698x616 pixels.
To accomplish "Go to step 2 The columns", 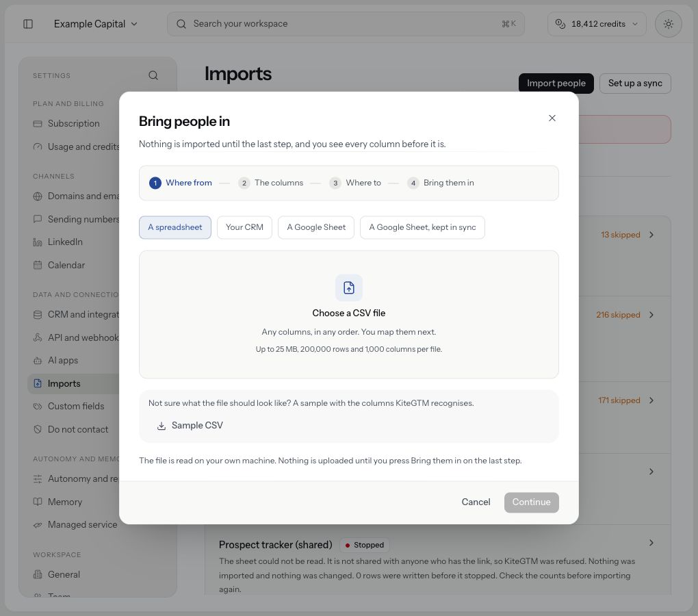I will (271, 183).
